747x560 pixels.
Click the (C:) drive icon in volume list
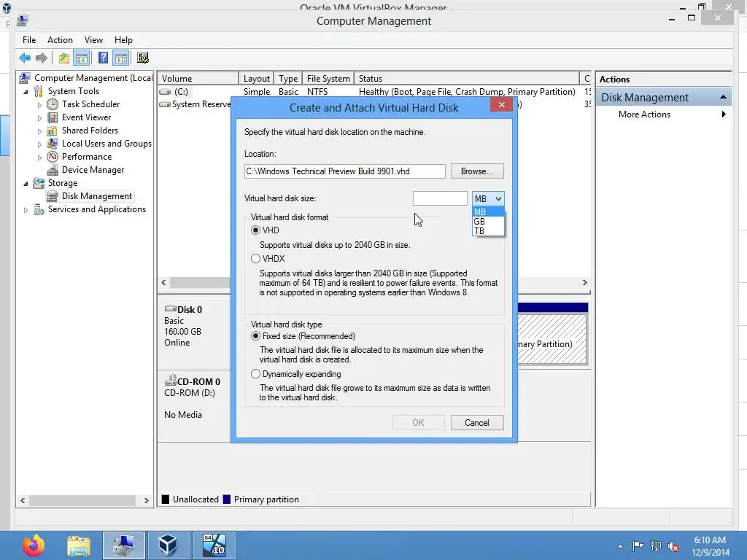click(x=166, y=91)
